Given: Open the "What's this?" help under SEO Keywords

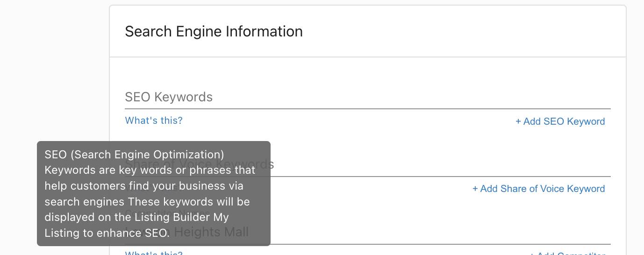Looking at the screenshot, I should click(x=154, y=120).
